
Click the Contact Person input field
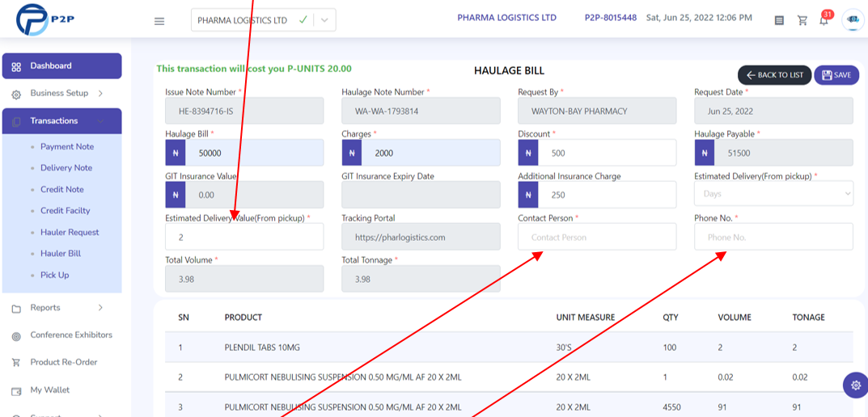[597, 237]
